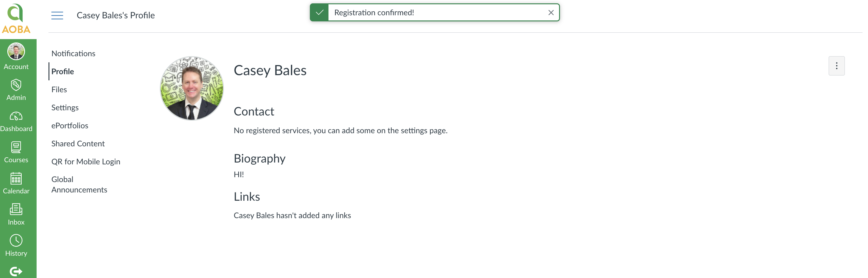Switch to the Notifications section
The width and height of the screenshot is (868, 278).
coord(73,53)
